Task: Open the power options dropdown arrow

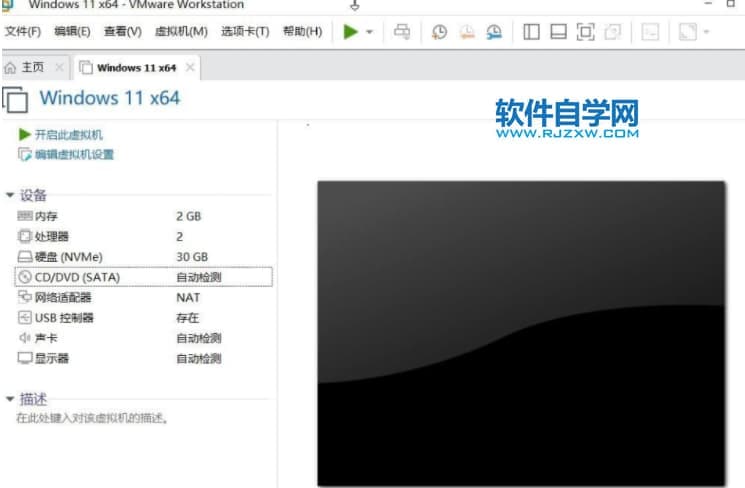Action: click(x=369, y=32)
